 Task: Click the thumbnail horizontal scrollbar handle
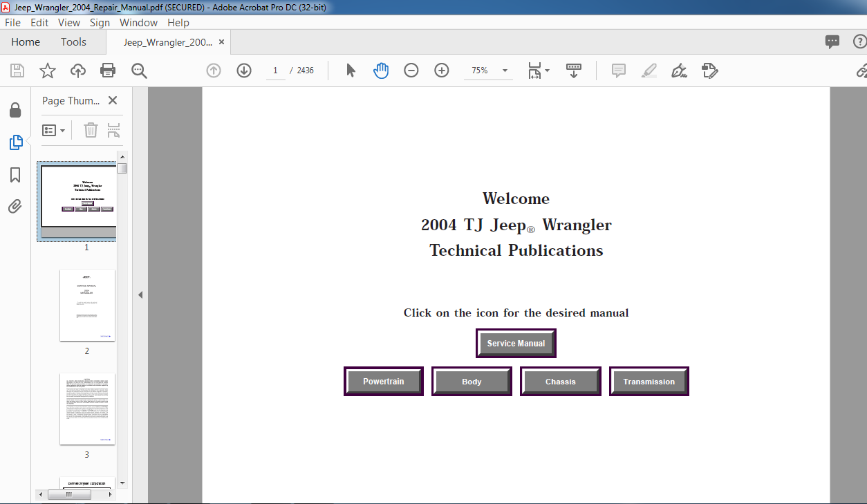click(69, 494)
